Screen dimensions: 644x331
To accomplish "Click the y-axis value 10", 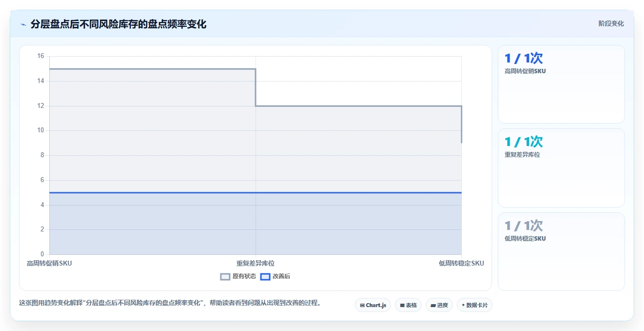I will [x=41, y=130].
